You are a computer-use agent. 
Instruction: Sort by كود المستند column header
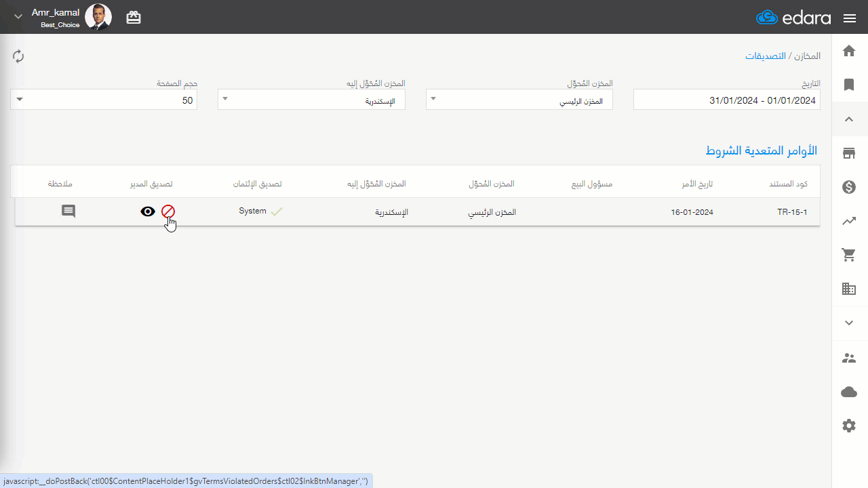pyautogui.click(x=788, y=184)
